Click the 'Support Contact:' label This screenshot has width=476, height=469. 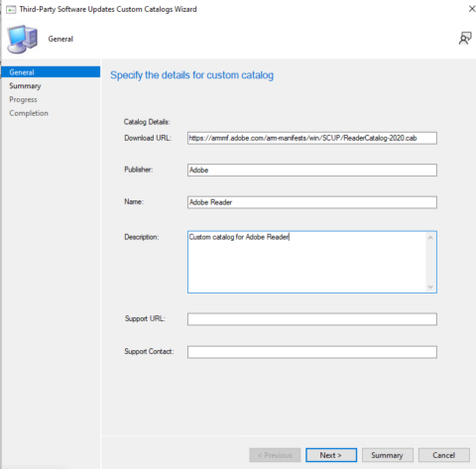click(x=149, y=351)
